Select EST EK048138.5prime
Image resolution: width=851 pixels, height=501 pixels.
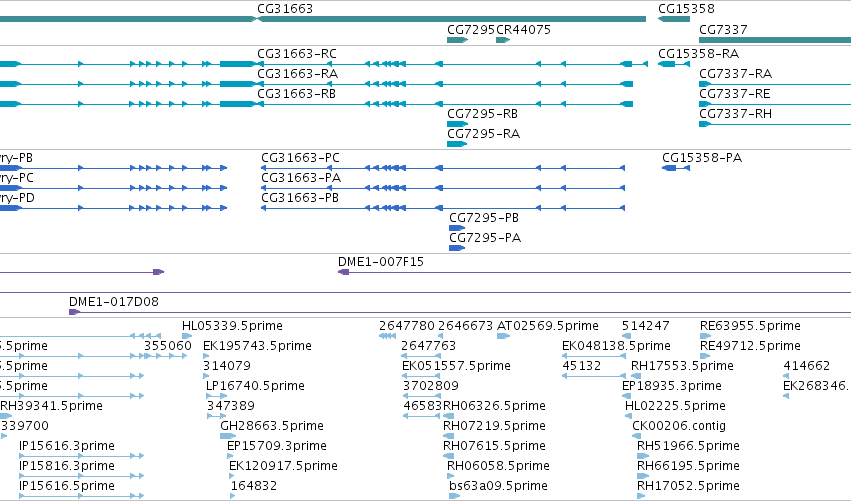click(617, 346)
